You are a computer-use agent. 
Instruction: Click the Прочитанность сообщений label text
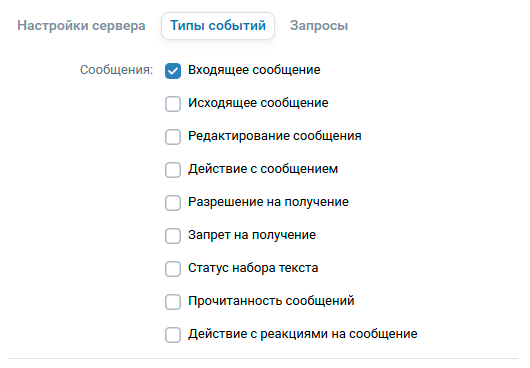pos(271,301)
